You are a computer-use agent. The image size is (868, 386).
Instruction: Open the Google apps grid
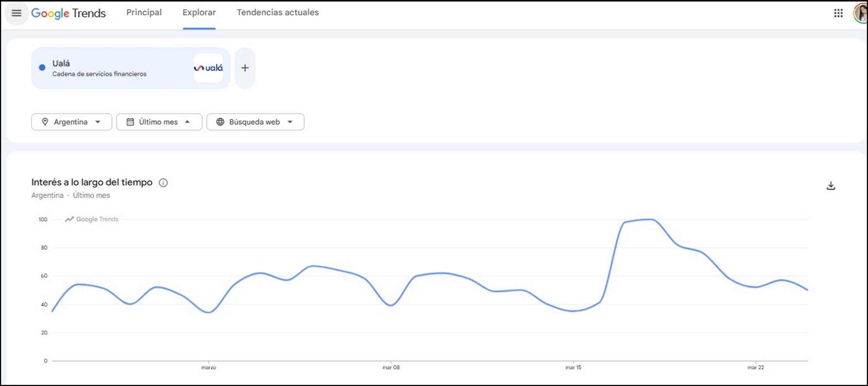click(x=838, y=13)
